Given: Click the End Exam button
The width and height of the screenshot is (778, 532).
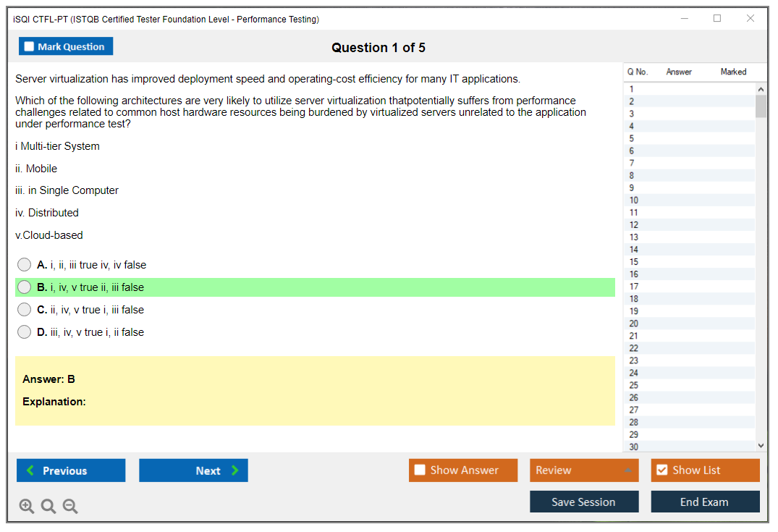Looking at the screenshot, I should click(704, 502).
